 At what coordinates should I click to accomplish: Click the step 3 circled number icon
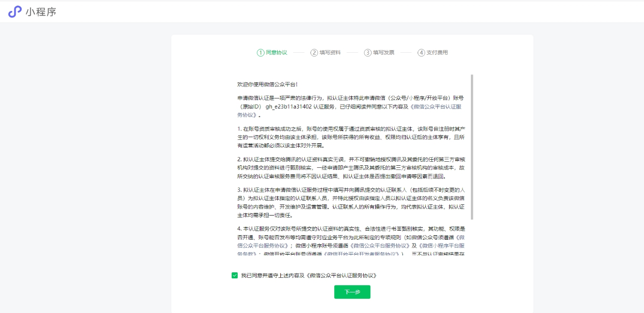368,53
